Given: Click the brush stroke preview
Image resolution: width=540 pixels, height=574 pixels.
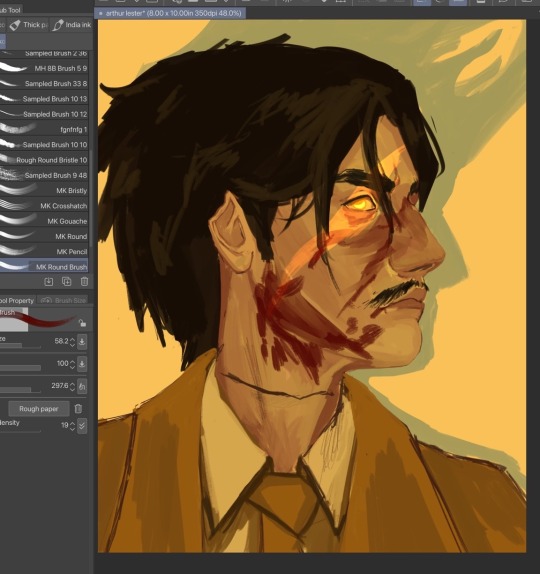Looking at the screenshot, I should (x=38, y=320).
